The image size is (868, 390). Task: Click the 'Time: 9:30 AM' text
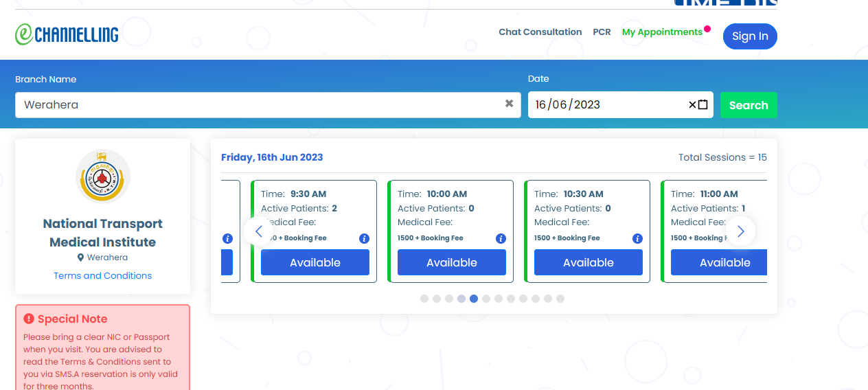click(294, 194)
